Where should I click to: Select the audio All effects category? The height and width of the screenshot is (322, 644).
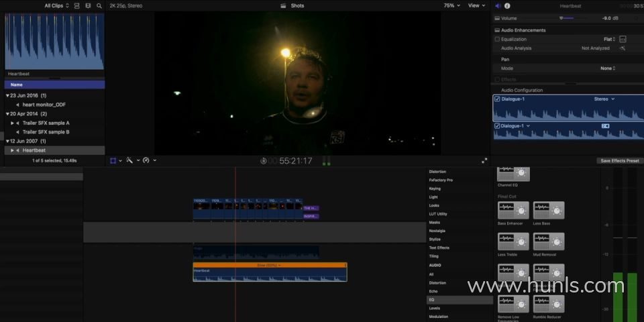point(431,274)
